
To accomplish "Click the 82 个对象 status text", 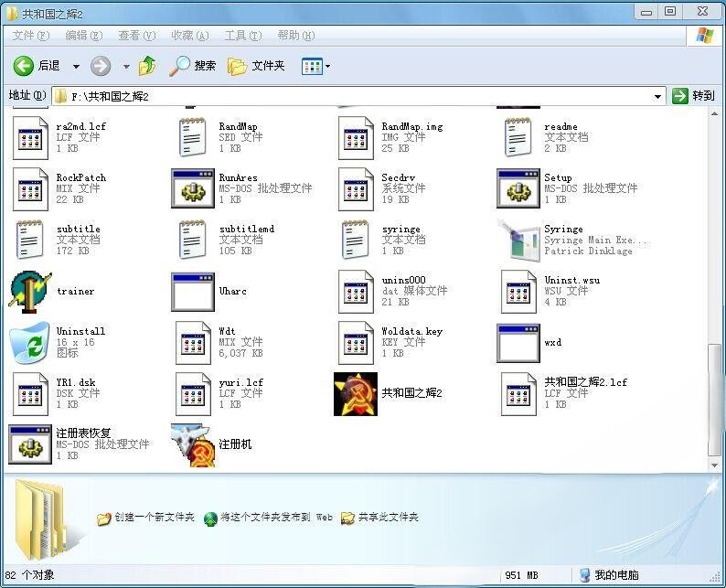I will click(29, 575).
